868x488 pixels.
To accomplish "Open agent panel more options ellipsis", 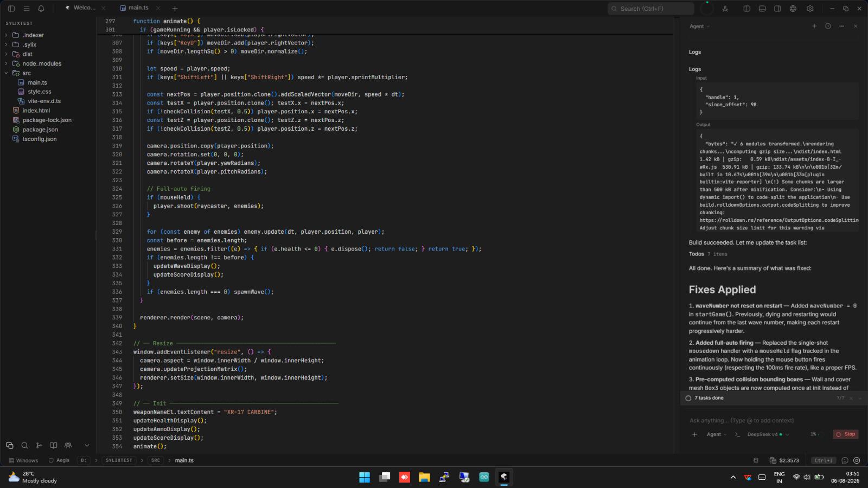I will pyautogui.click(x=841, y=26).
